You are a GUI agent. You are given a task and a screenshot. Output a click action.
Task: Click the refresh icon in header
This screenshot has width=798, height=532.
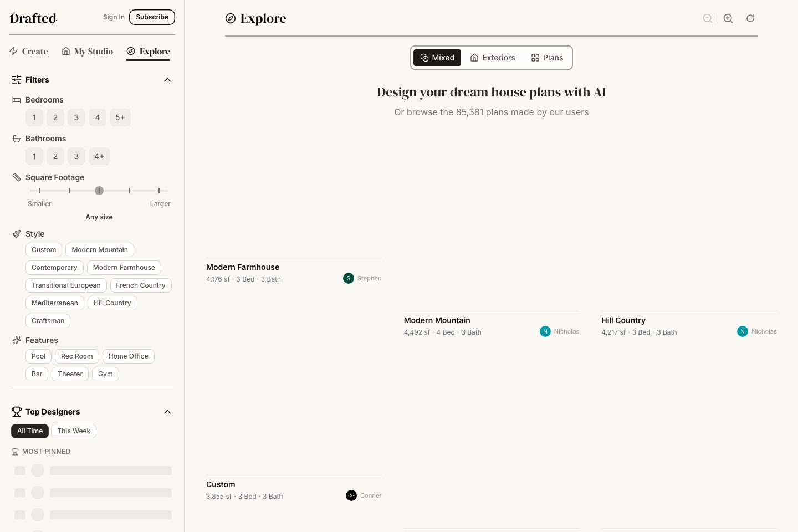[x=750, y=18]
